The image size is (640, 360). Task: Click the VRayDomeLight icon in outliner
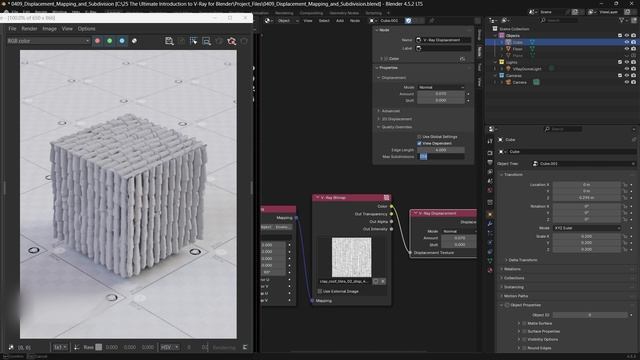(508, 69)
